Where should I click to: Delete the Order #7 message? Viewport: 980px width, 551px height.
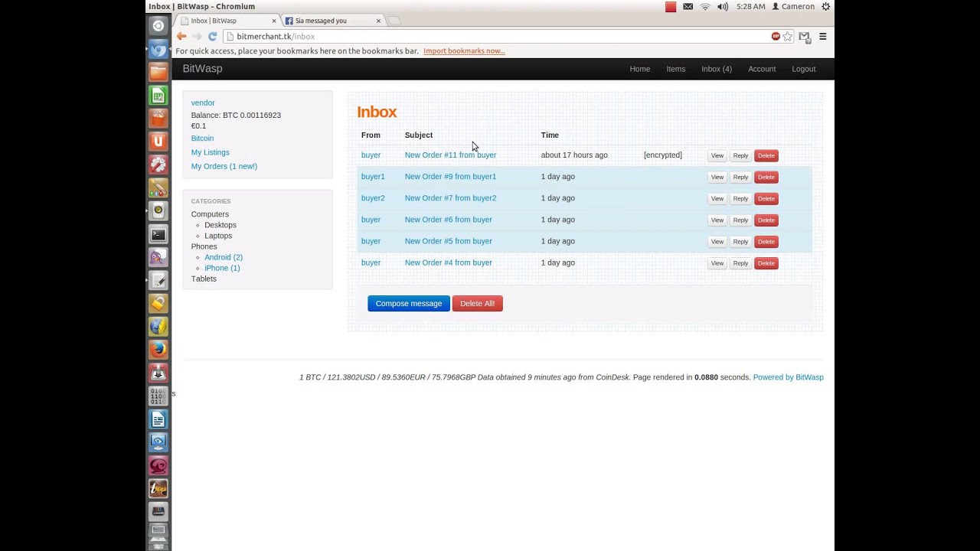pyautogui.click(x=766, y=198)
